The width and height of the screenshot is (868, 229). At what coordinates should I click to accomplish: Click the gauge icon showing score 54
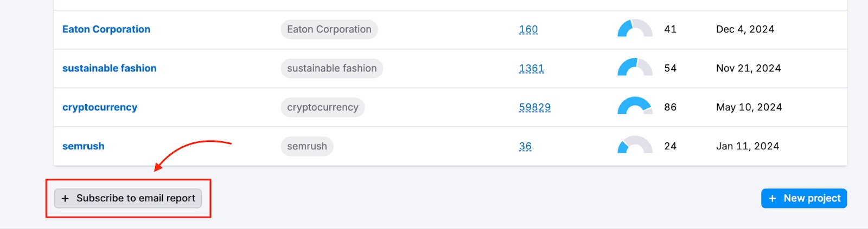pyautogui.click(x=635, y=68)
